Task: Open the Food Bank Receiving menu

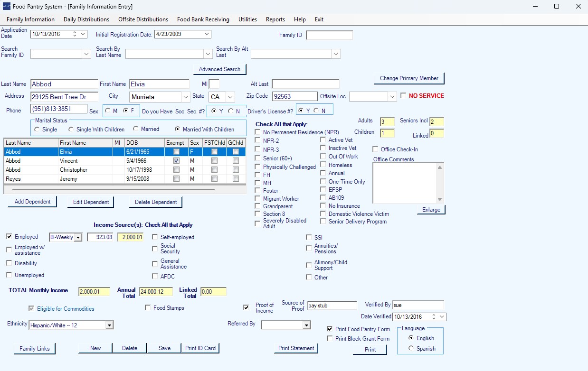Action: pyautogui.click(x=203, y=19)
